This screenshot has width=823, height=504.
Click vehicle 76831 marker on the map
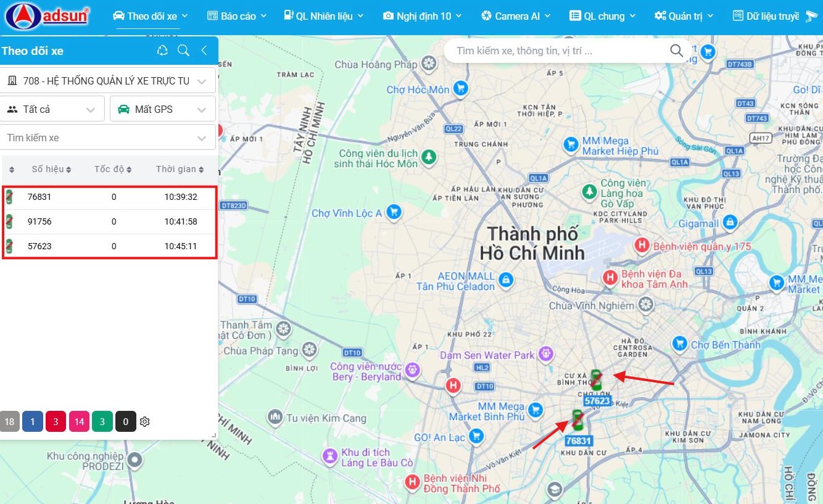click(x=577, y=420)
